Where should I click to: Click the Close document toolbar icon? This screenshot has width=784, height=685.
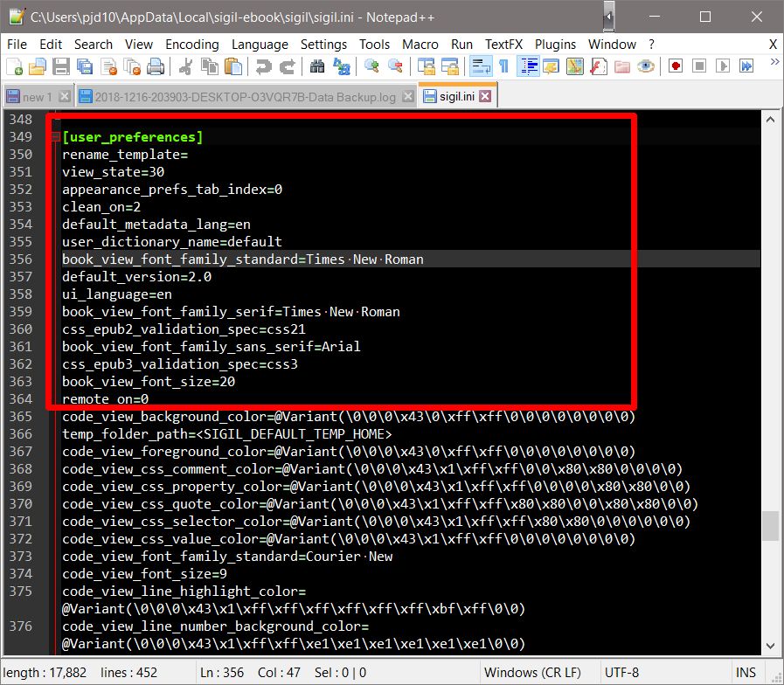pyautogui.click(x=108, y=66)
